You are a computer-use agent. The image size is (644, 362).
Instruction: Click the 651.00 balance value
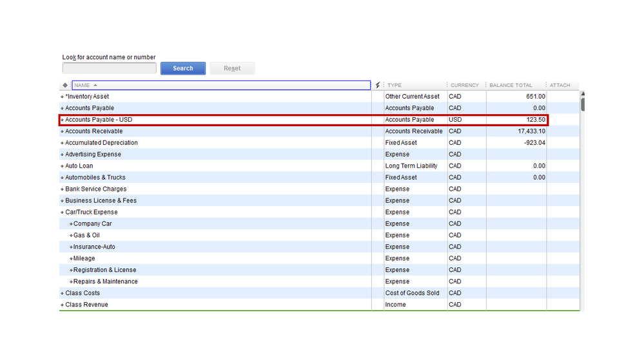pyautogui.click(x=536, y=97)
